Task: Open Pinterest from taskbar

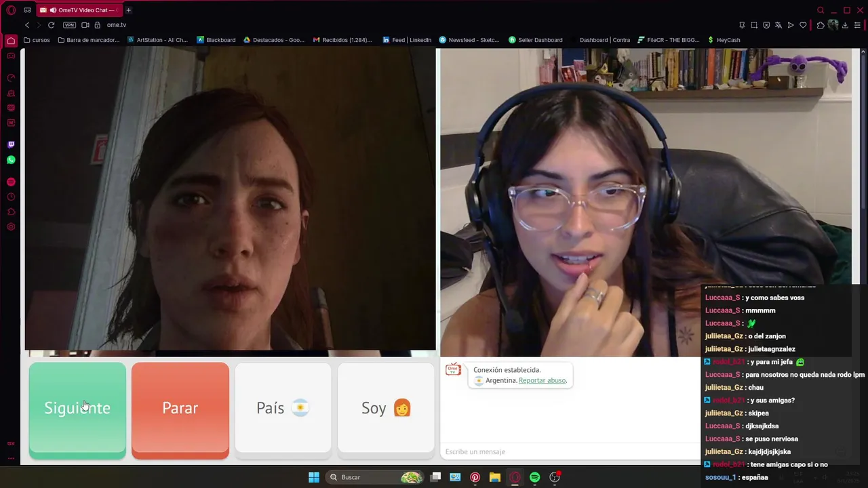Action: coord(475,477)
